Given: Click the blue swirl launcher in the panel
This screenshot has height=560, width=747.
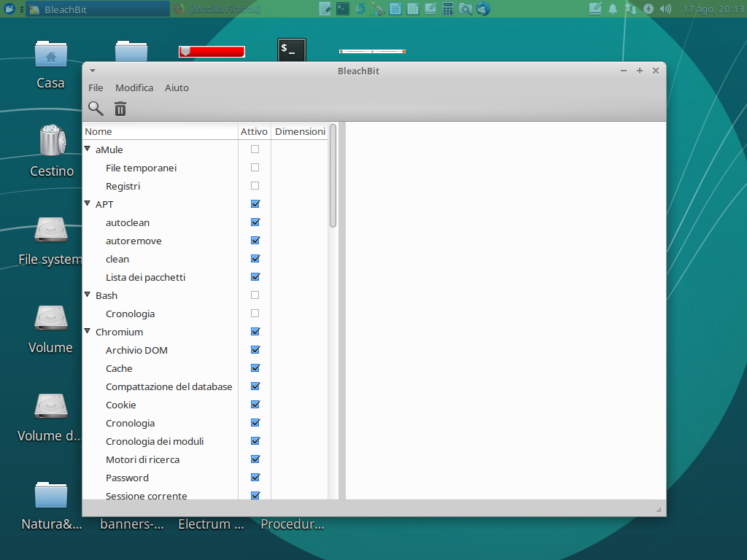Looking at the screenshot, I should tap(360, 9).
